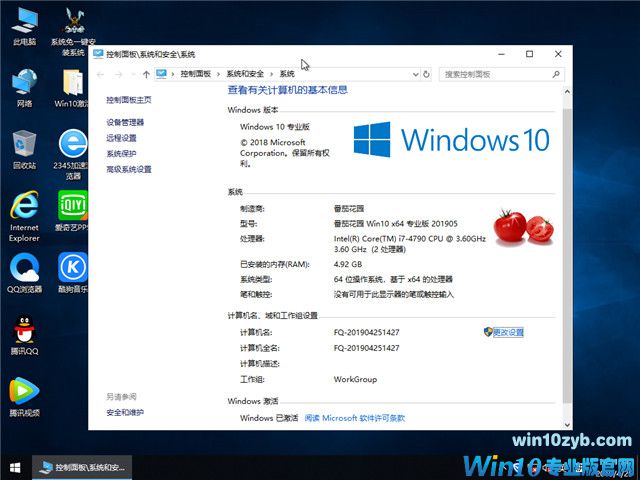Maximize the control panel window
This screenshot has height=480, width=640.
click(x=529, y=54)
